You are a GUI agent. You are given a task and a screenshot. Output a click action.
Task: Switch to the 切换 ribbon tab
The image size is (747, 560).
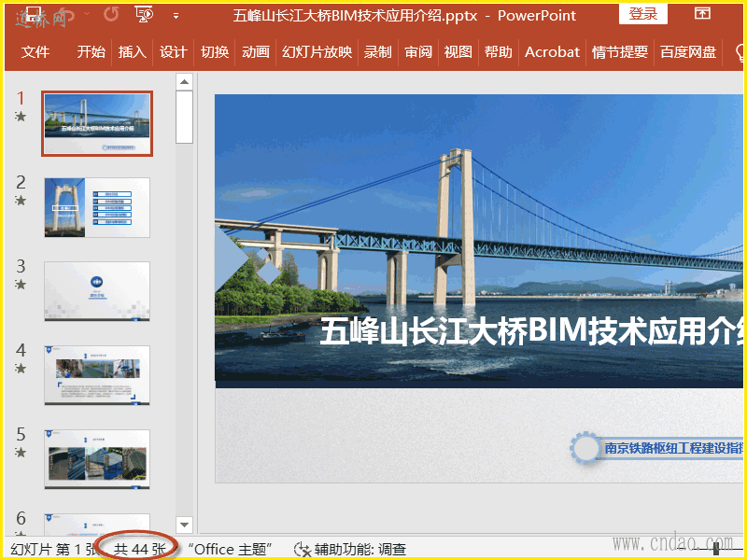tap(215, 51)
